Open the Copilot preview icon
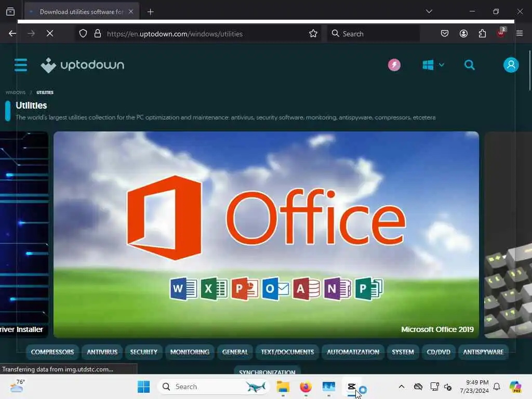Screen dimensions: 532x399 [x=515, y=387]
